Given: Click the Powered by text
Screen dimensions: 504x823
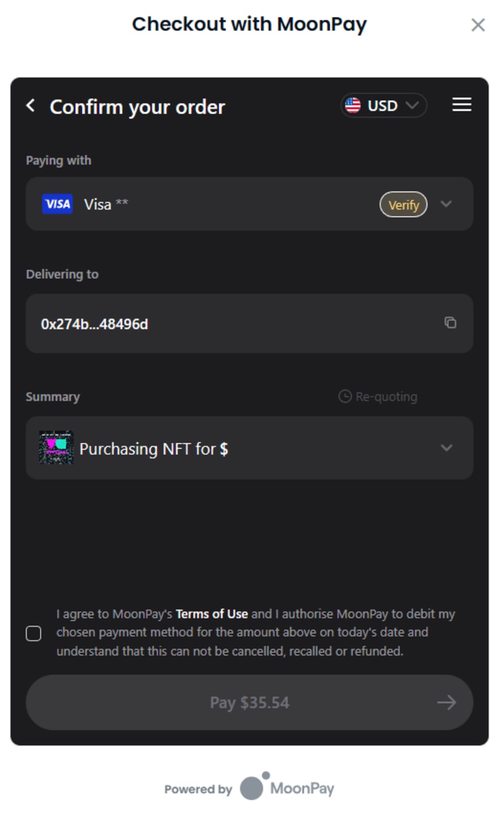Looking at the screenshot, I should coord(198,789).
